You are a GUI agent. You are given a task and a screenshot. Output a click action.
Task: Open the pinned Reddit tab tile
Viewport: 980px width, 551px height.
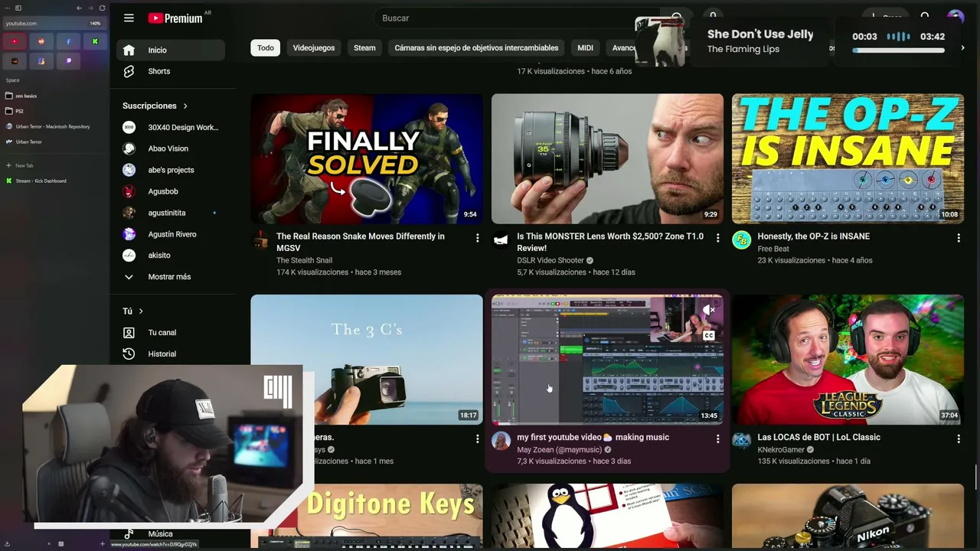(41, 41)
